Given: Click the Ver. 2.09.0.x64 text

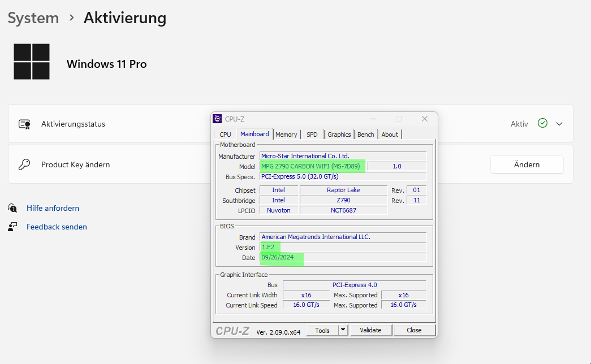Looking at the screenshot, I should pyautogui.click(x=278, y=332).
